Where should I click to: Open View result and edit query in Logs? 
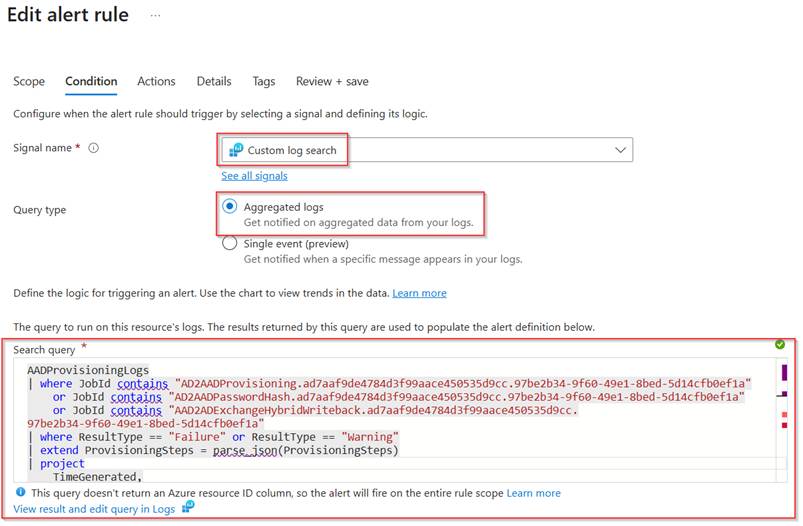coord(94,509)
